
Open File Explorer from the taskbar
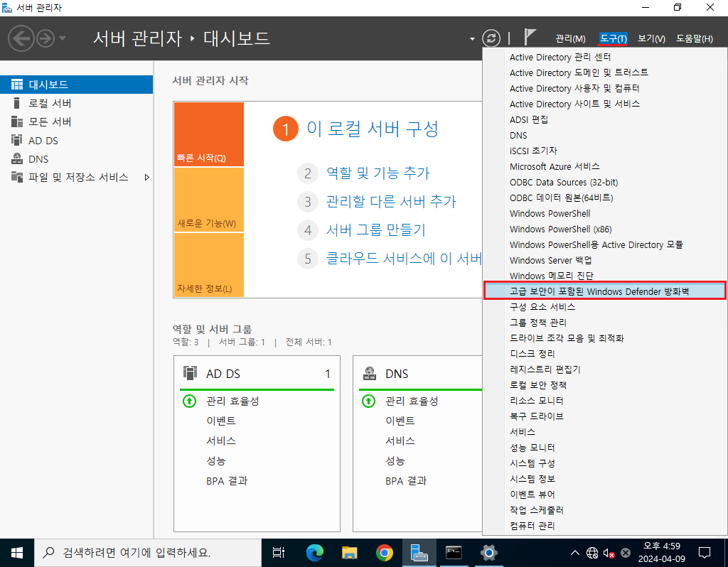(350, 553)
